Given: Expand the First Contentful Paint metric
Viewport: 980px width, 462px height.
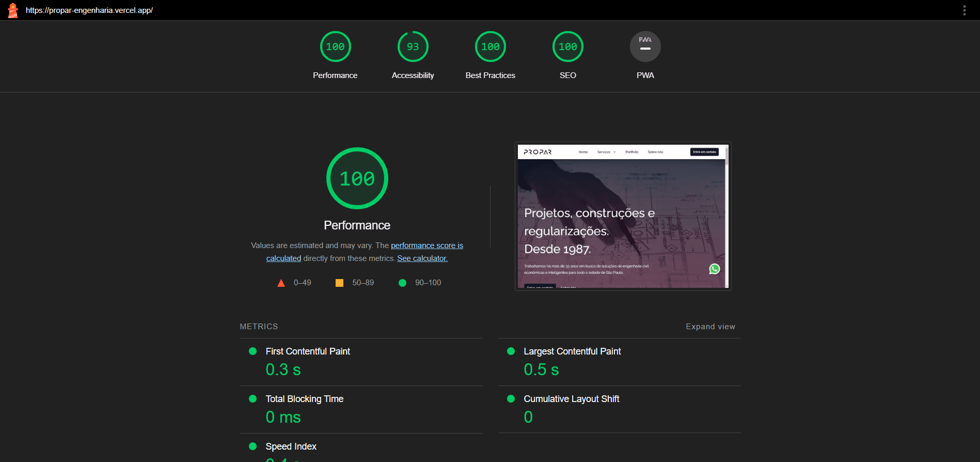Looking at the screenshot, I should (x=308, y=351).
